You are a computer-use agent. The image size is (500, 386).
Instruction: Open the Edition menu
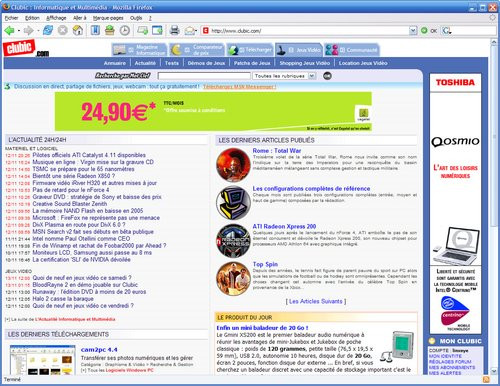[32, 18]
